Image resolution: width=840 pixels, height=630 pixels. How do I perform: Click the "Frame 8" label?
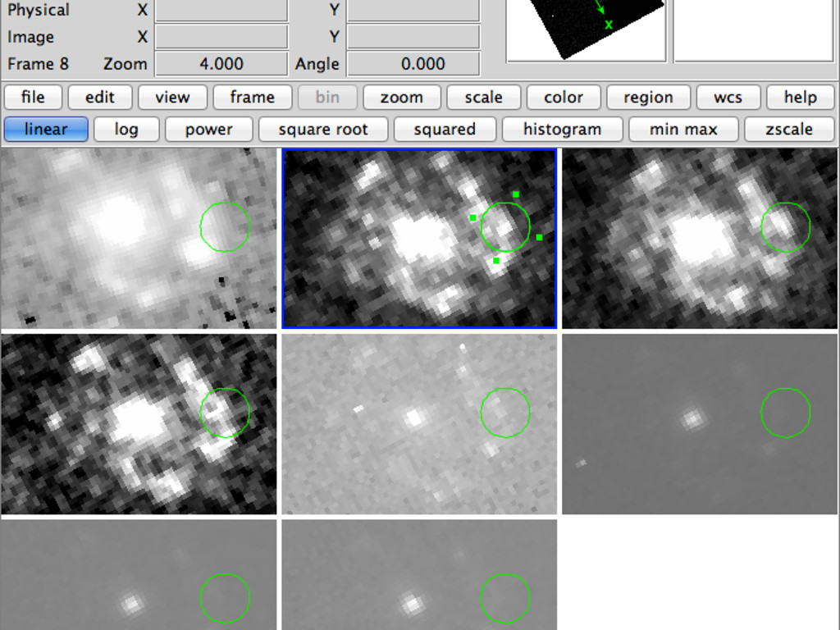point(38,64)
